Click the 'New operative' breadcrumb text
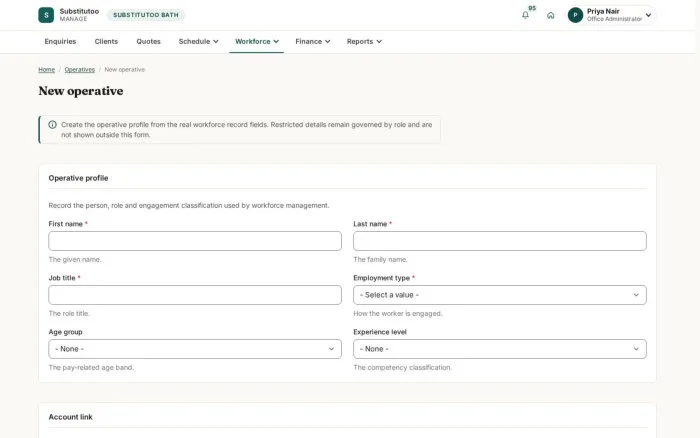 [125, 70]
